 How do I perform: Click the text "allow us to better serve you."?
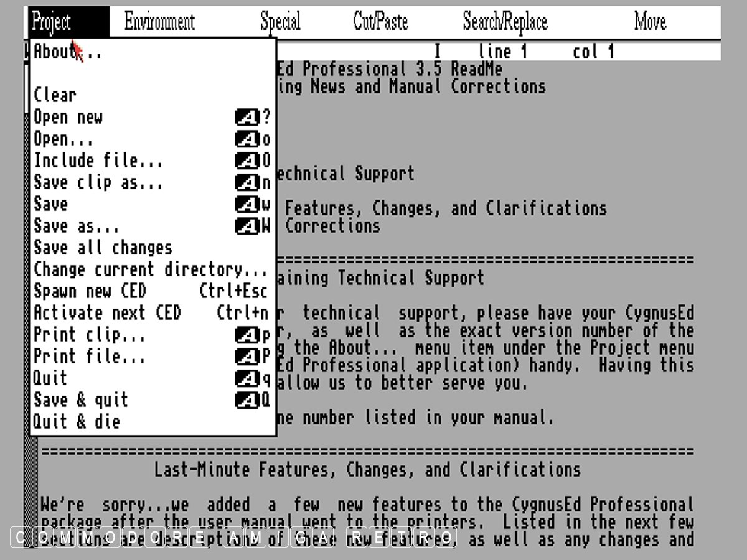point(402,383)
